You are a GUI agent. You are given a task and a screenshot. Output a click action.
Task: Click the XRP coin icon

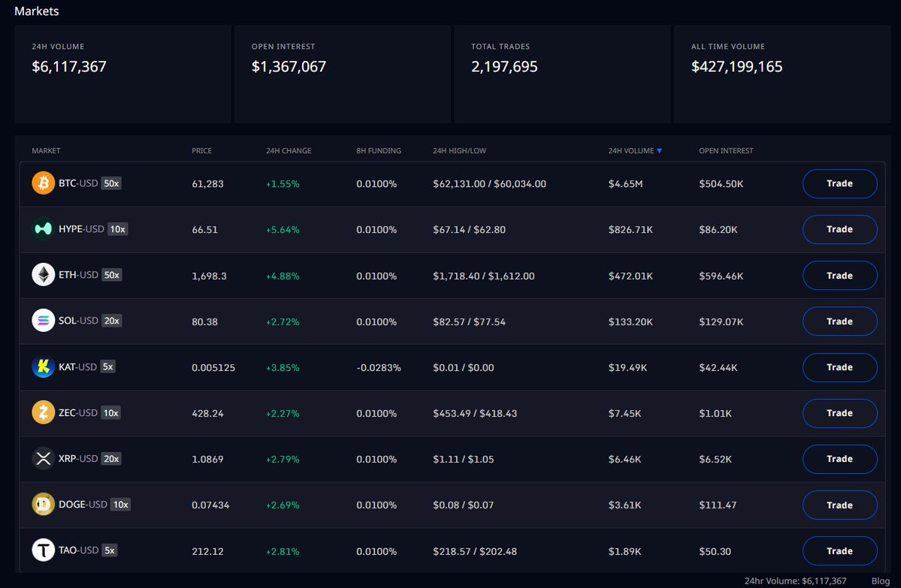tap(43, 459)
